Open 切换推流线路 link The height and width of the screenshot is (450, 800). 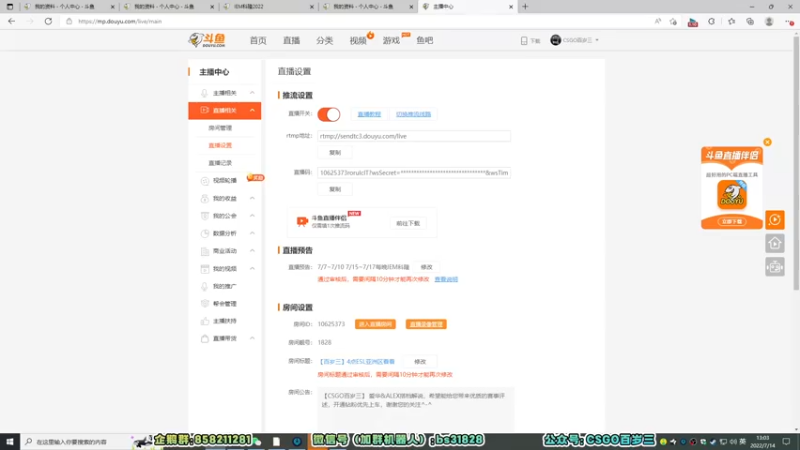click(x=413, y=114)
